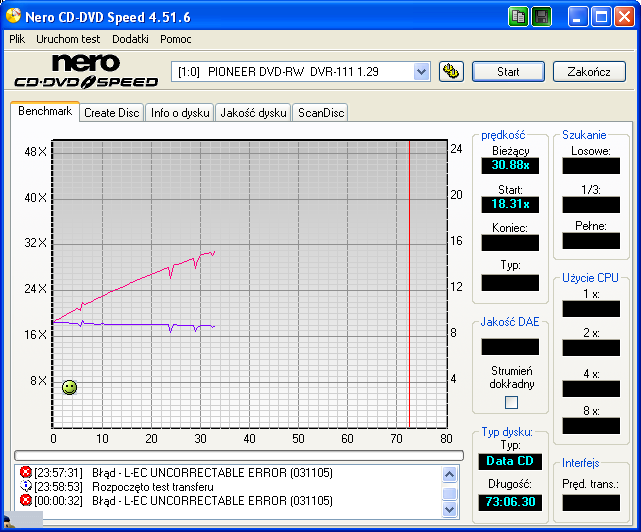Click the Data CD disc type value
Screen dimensions: 641x532
click(x=510, y=461)
